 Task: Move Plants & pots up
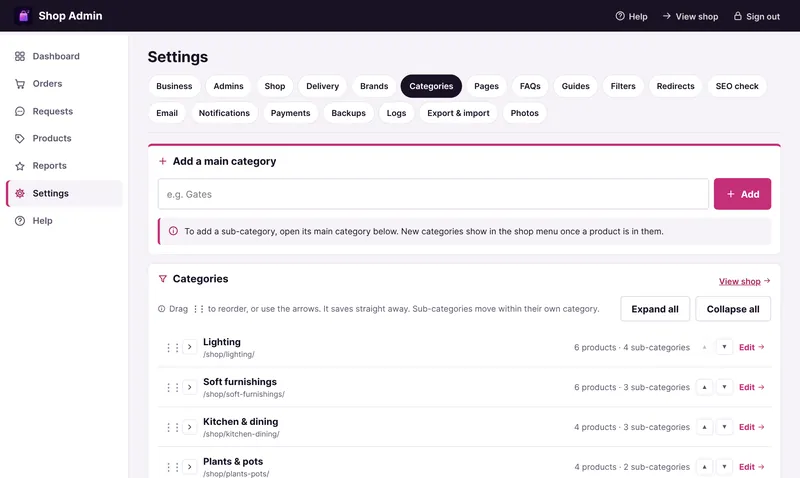[704, 467]
